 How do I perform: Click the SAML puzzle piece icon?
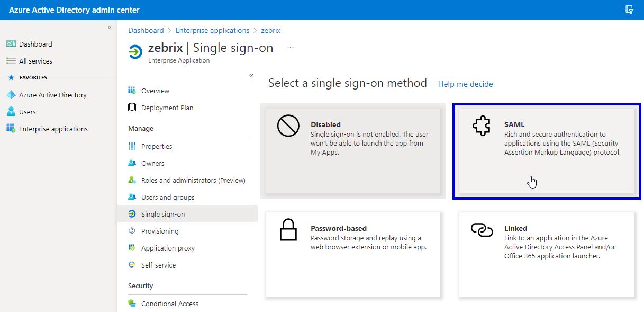pyautogui.click(x=481, y=127)
